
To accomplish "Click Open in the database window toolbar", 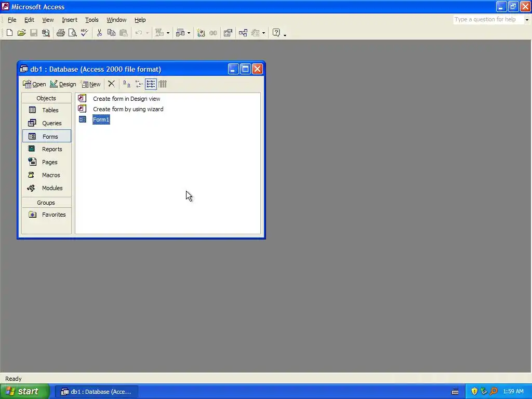I will point(34,84).
